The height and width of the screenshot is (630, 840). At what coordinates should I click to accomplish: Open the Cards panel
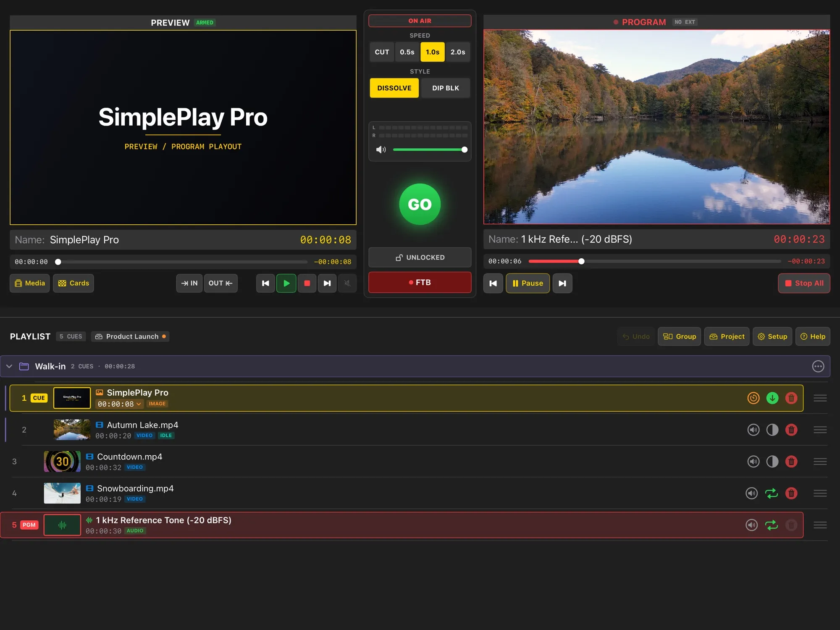click(x=73, y=283)
